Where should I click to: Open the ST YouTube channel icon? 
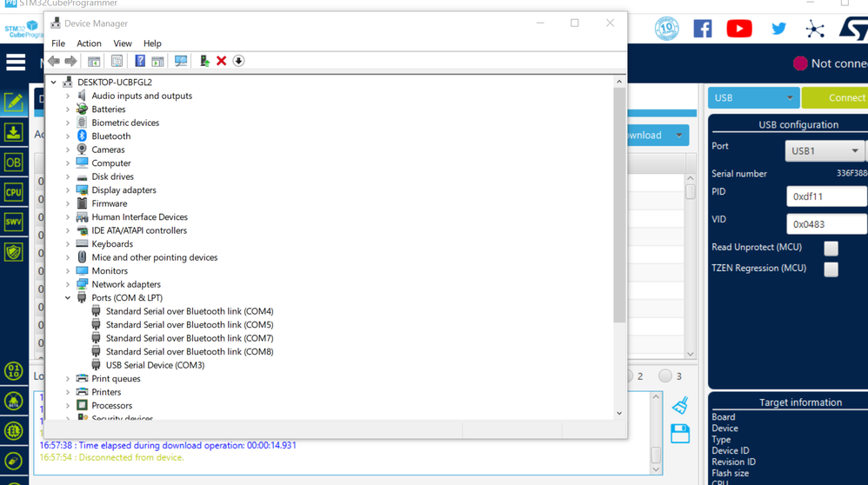tap(739, 29)
